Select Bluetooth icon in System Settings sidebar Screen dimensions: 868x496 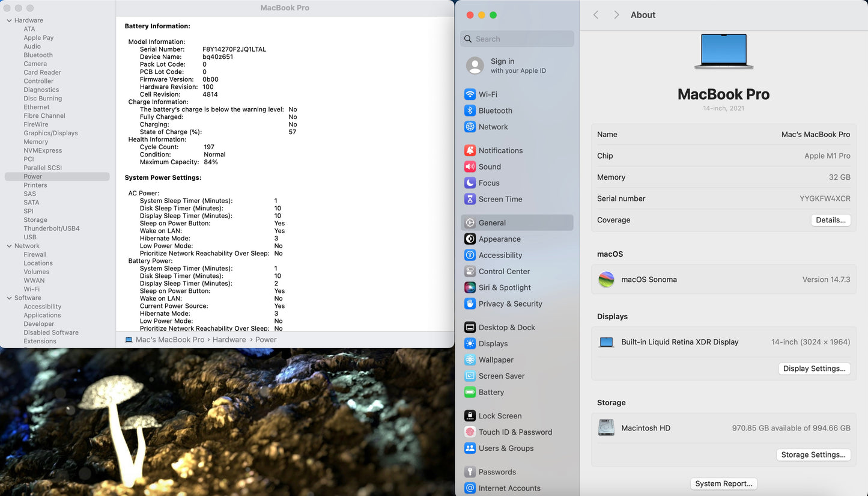[x=470, y=111]
